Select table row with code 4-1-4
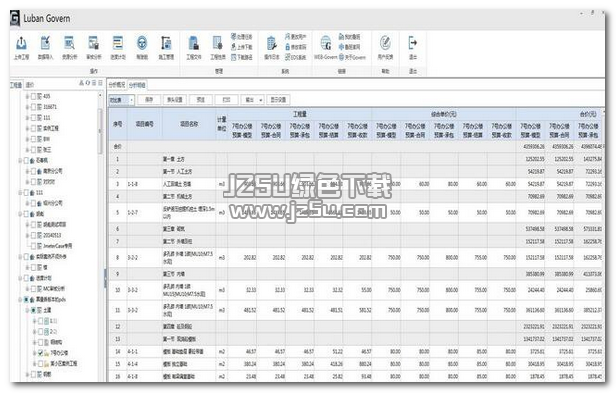Viewport: 616px width, 393px height. (x=356, y=364)
